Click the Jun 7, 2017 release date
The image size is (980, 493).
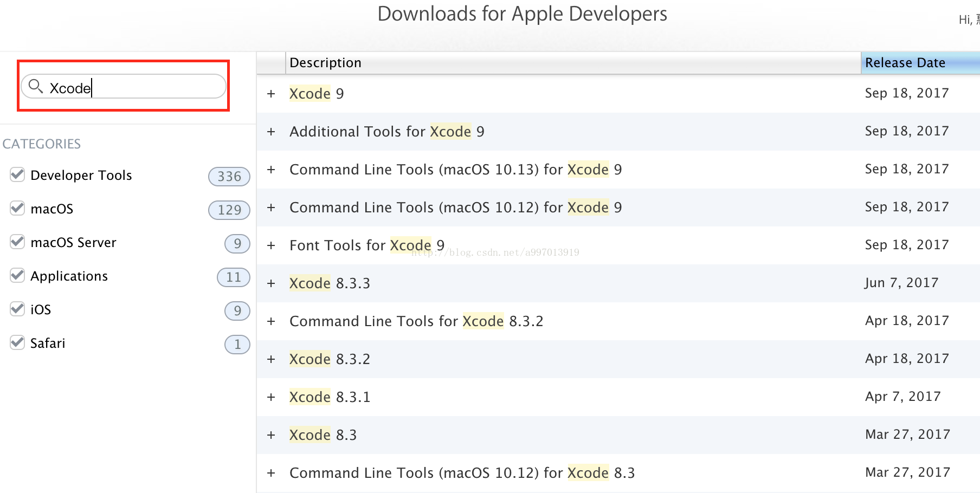[x=902, y=283]
